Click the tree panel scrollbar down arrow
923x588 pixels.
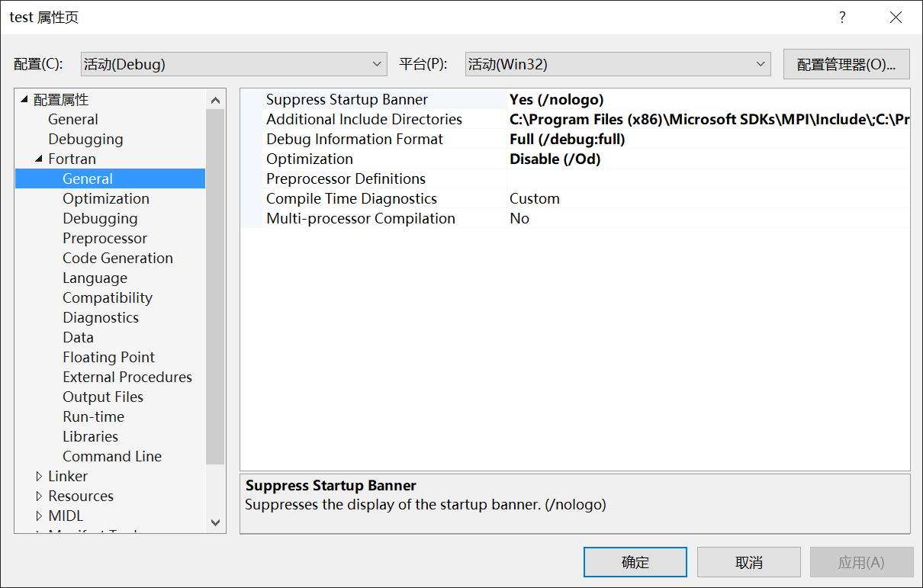(x=216, y=523)
